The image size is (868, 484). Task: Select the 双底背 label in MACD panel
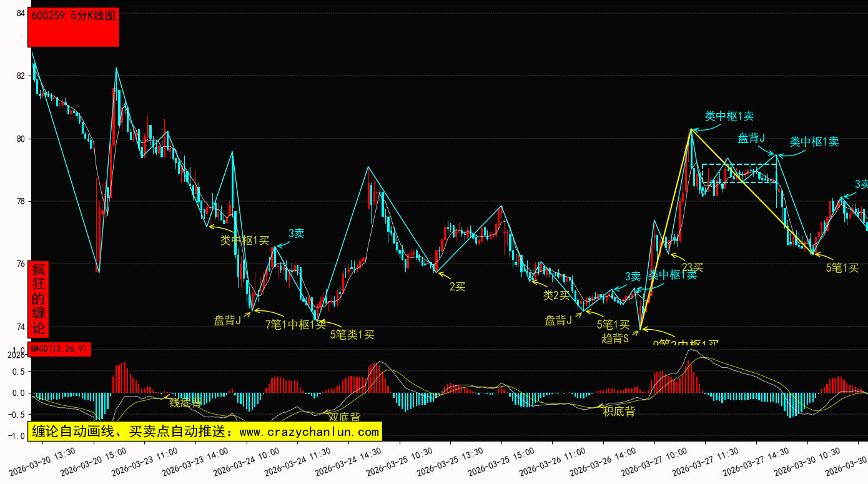pyautogui.click(x=344, y=417)
